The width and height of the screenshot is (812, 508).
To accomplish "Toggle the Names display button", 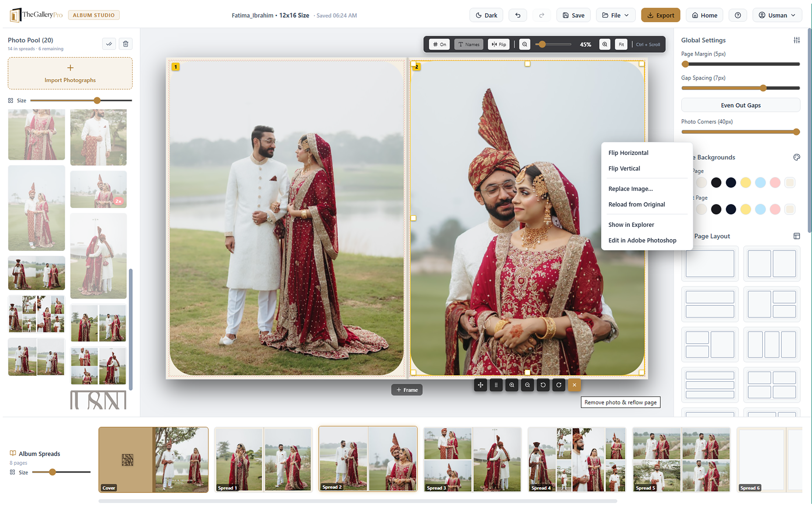I will [468, 44].
